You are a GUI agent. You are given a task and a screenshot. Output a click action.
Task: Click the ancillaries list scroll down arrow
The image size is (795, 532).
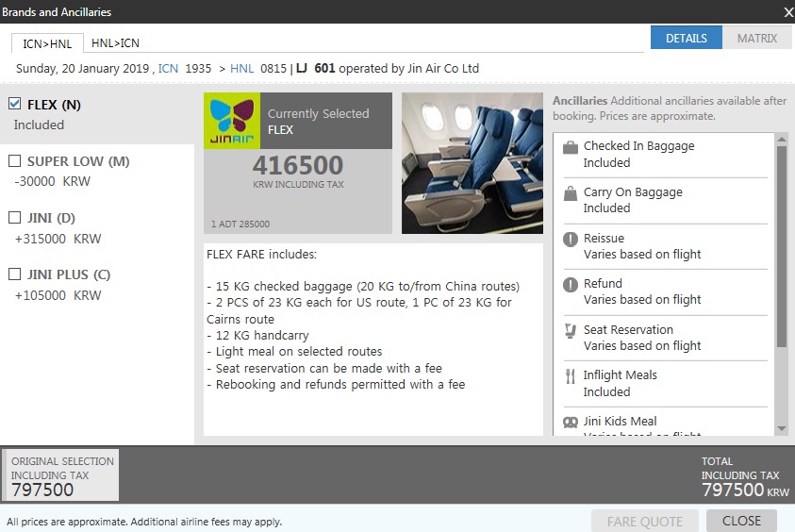(781, 429)
